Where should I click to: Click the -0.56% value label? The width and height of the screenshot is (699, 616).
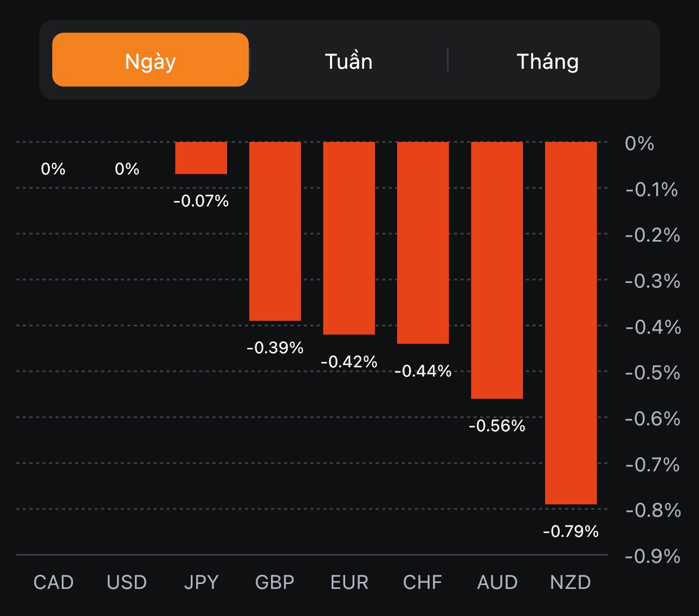tap(497, 426)
